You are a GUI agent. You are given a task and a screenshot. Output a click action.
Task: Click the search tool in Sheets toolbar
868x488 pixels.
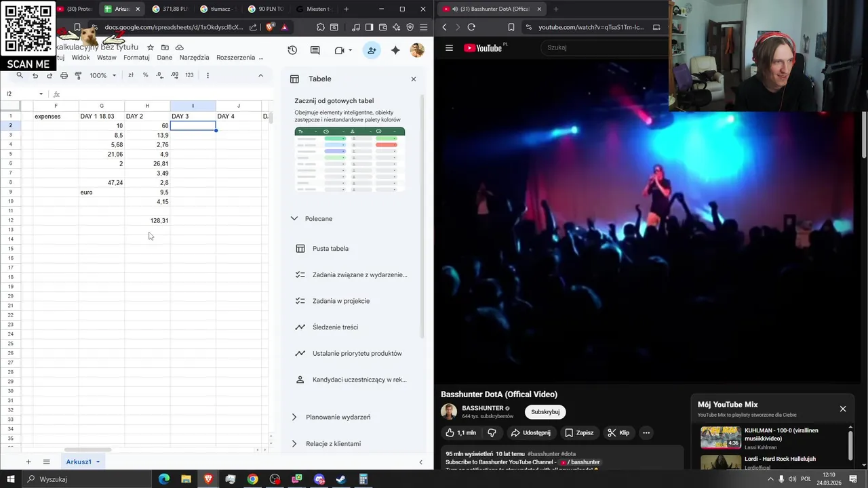(x=20, y=75)
